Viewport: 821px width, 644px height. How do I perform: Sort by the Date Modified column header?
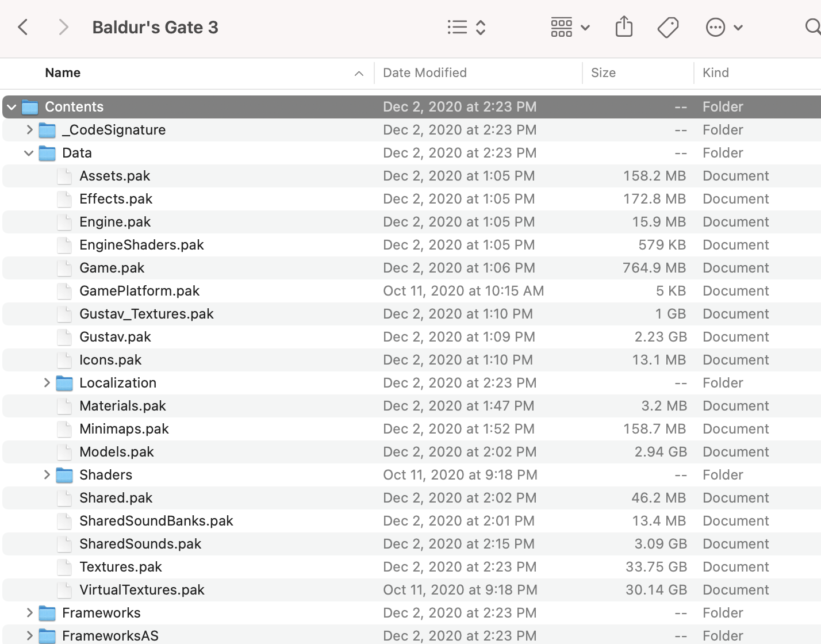pyautogui.click(x=425, y=73)
